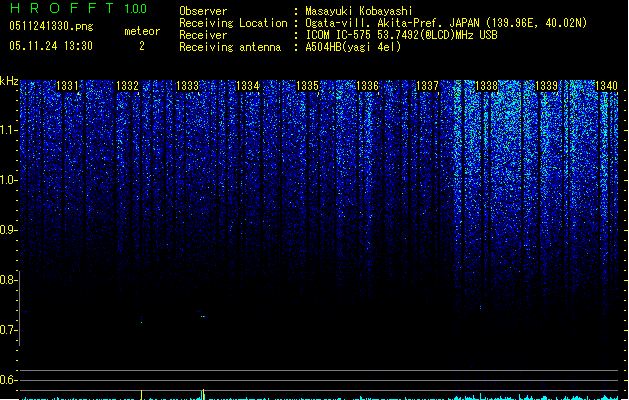
Task: Click the 1335 time marker
Action: (307, 86)
